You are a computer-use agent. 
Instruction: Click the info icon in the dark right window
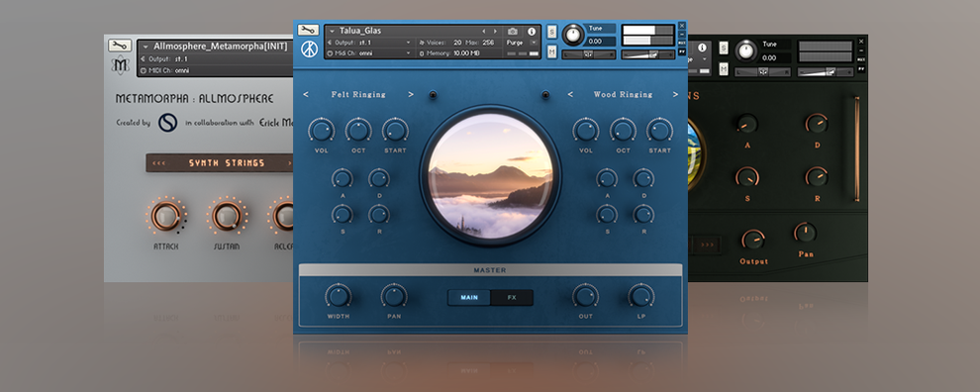click(x=702, y=48)
